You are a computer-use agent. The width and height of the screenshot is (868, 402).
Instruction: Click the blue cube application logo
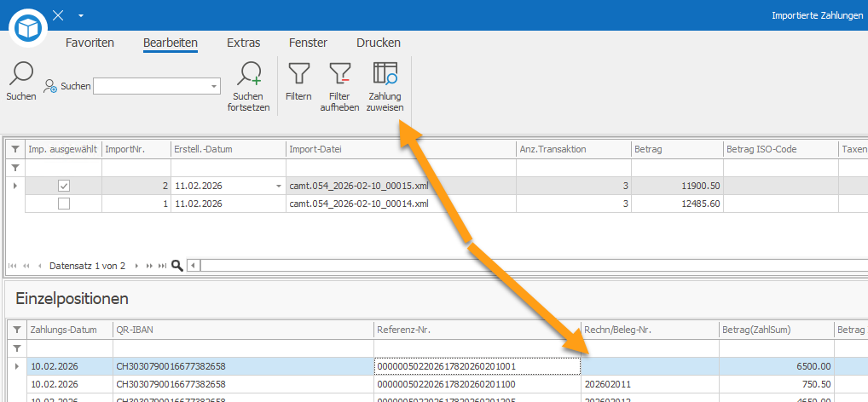(x=26, y=27)
